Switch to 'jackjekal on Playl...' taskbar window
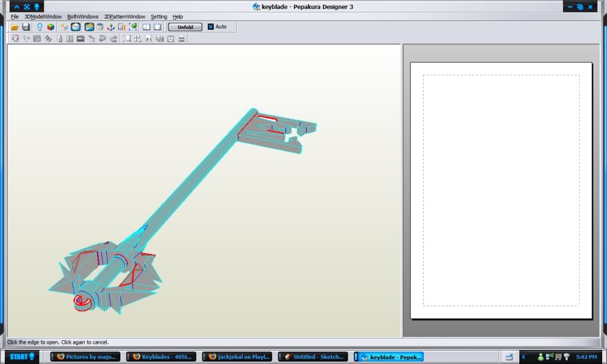Screen dimensions: 607x364 click(x=237, y=357)
